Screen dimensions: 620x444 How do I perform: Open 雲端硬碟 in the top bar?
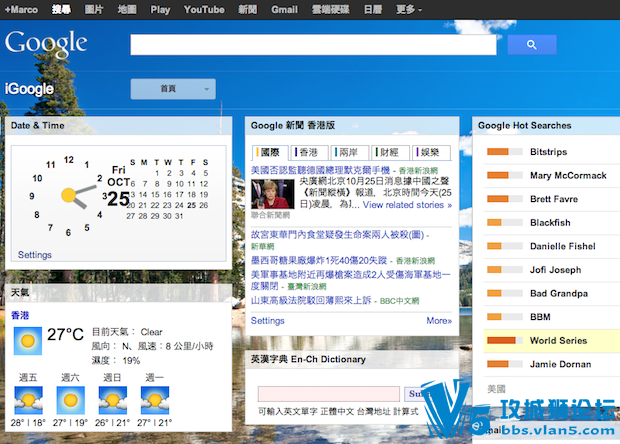pos(331,9)
